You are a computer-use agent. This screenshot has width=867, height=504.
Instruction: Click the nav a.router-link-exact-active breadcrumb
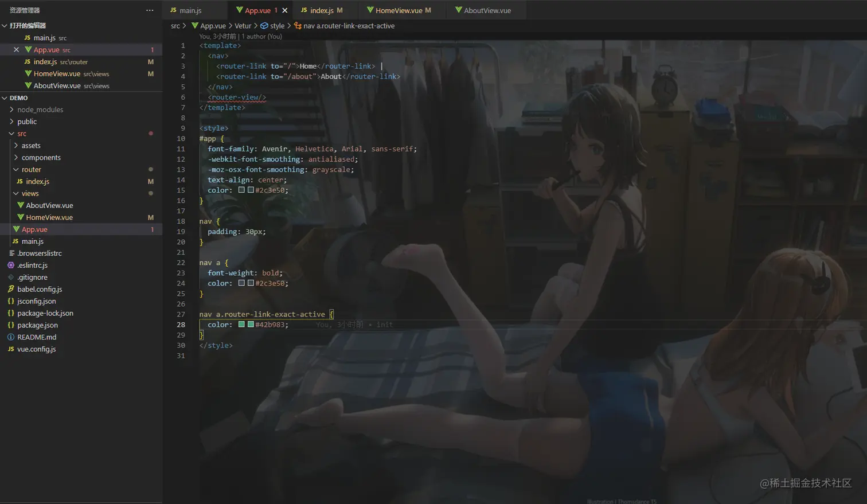(344, 26)
